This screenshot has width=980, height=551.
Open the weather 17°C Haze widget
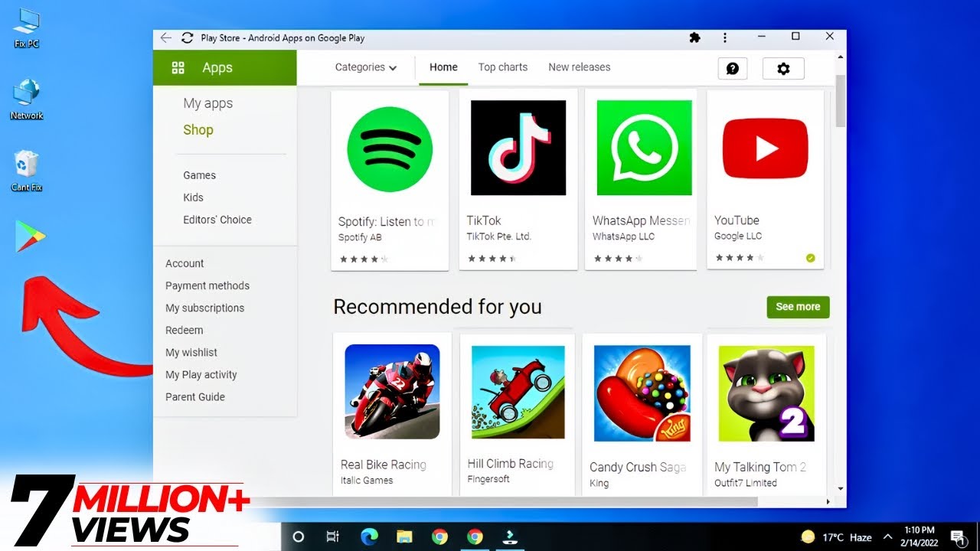coord(836,536)
